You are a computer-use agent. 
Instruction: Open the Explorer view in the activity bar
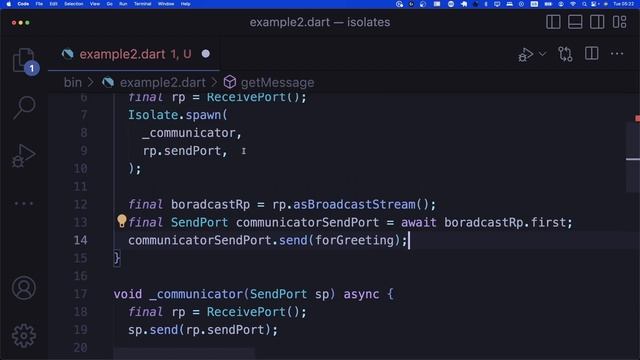coord(24,60)
